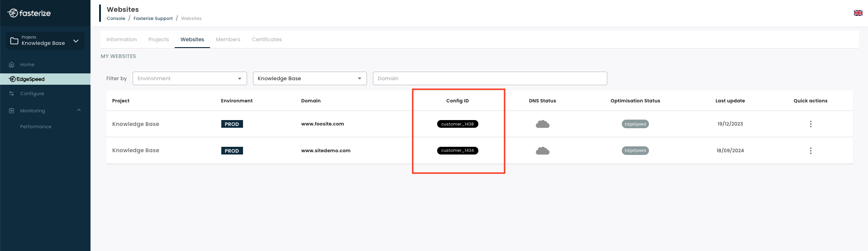This screenshot has width=868, height=251.
Task: Click the Websites breadcrumb item
Action: [191, 19]
